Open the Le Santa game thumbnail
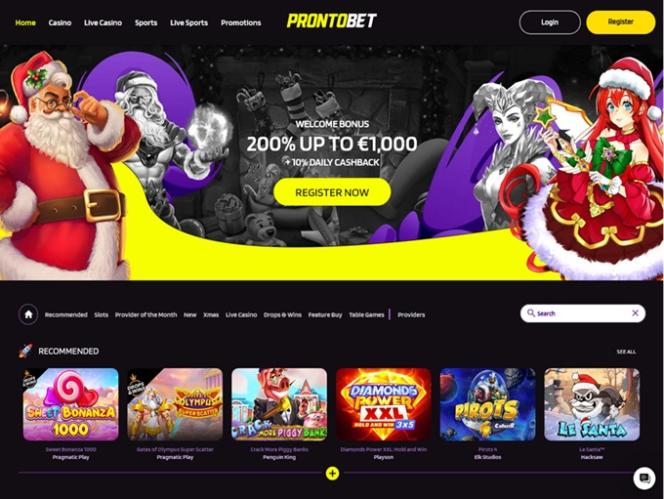Screen dimensions: 664x499 [x=592, y=404]
